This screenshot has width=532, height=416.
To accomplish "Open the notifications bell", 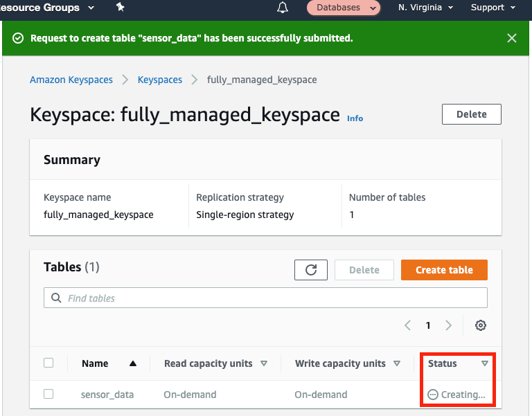I will [283, 8].
